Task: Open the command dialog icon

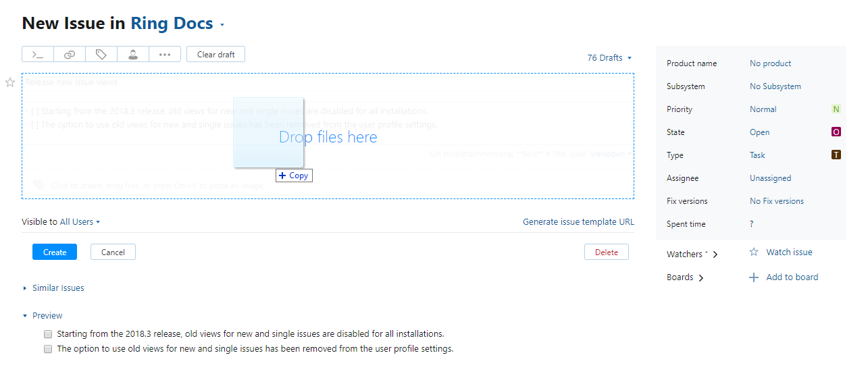Action: [38, 55]
